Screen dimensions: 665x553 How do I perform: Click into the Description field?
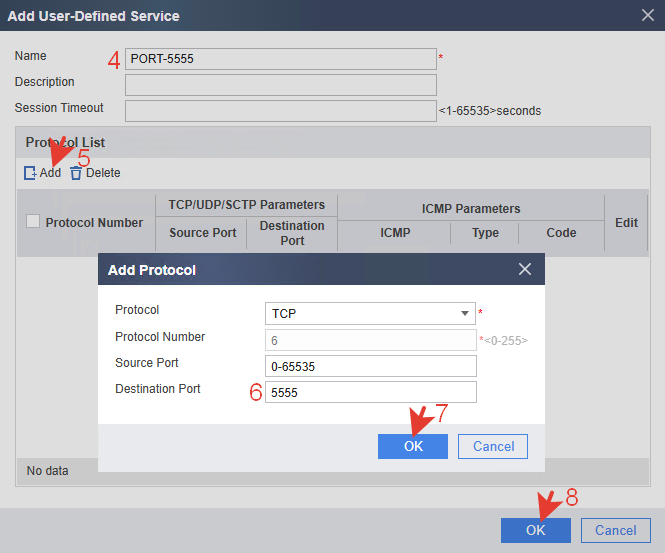click(x=281, y=85)
